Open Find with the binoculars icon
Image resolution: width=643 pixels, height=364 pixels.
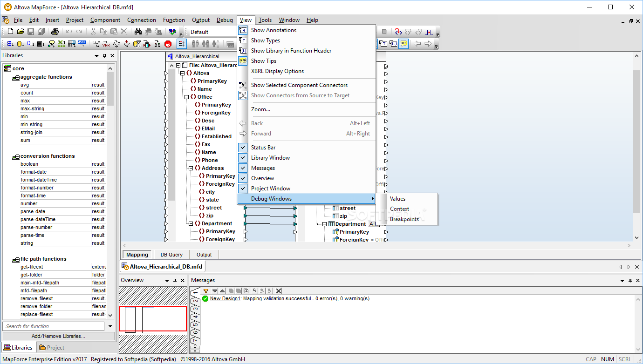[138, 32]
